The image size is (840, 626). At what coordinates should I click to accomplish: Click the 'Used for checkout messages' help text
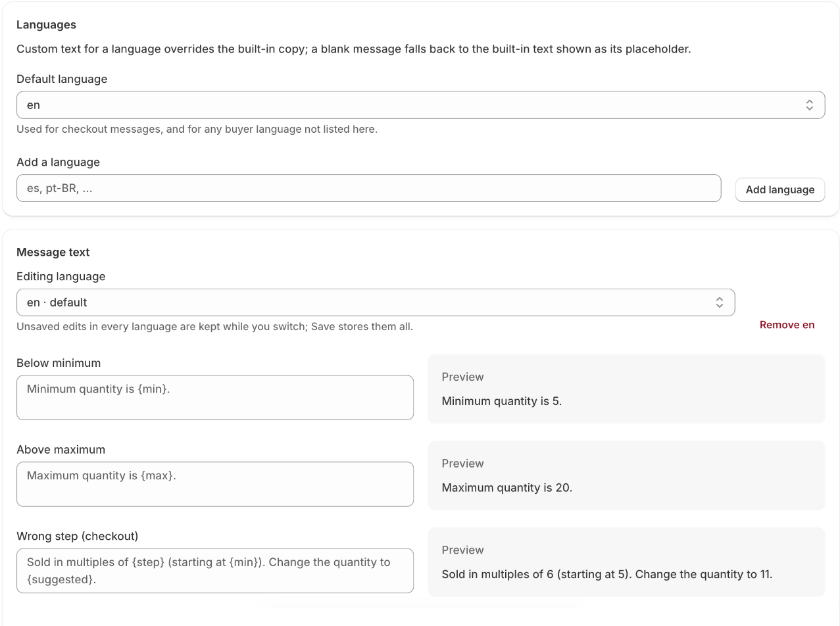pyautogui.click(x=197, y=129)
